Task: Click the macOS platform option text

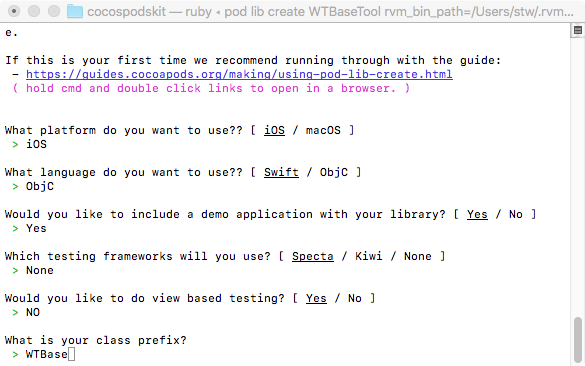Action: [323, 130]
